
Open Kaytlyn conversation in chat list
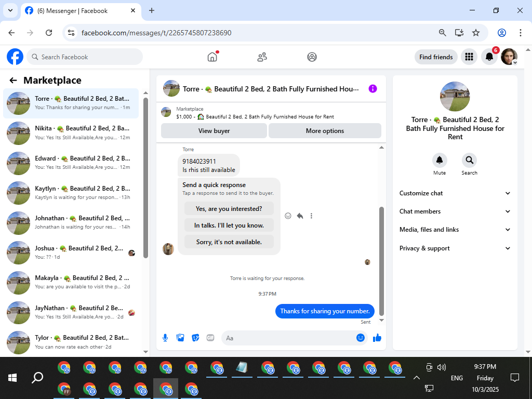pyautogui.click(x=71, y=193)
